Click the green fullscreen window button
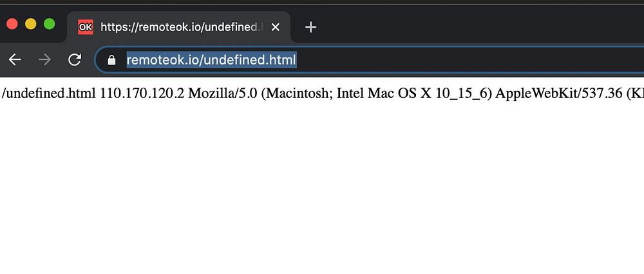This screenshot has height=274, width=644. pyautogui.click(x=49, y=24)
